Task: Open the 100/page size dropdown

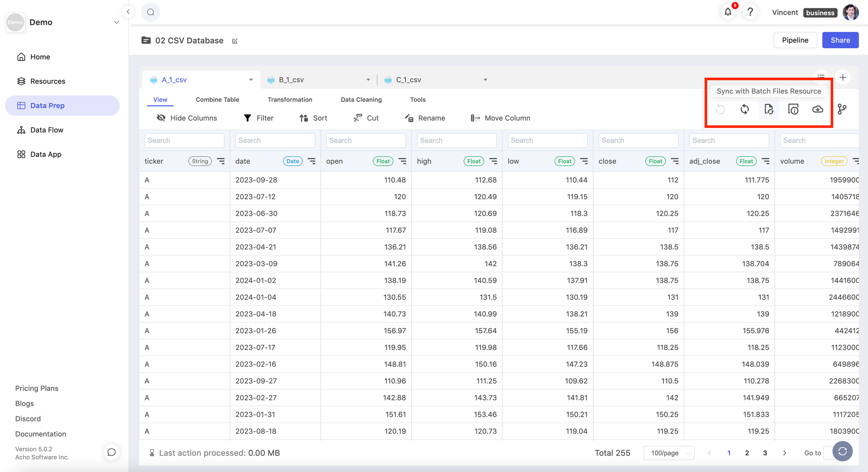Action: [x=669, y=453]
